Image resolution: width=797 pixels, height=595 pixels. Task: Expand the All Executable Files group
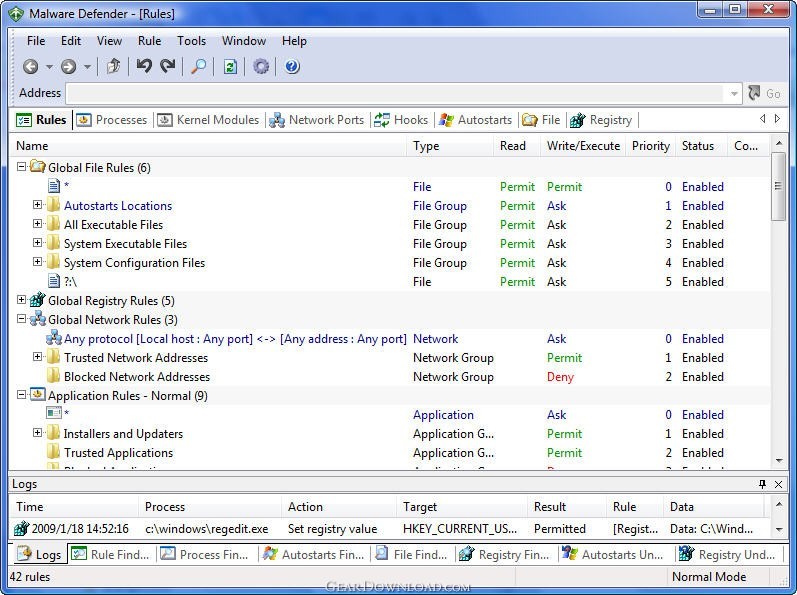(x=37, y=224)
